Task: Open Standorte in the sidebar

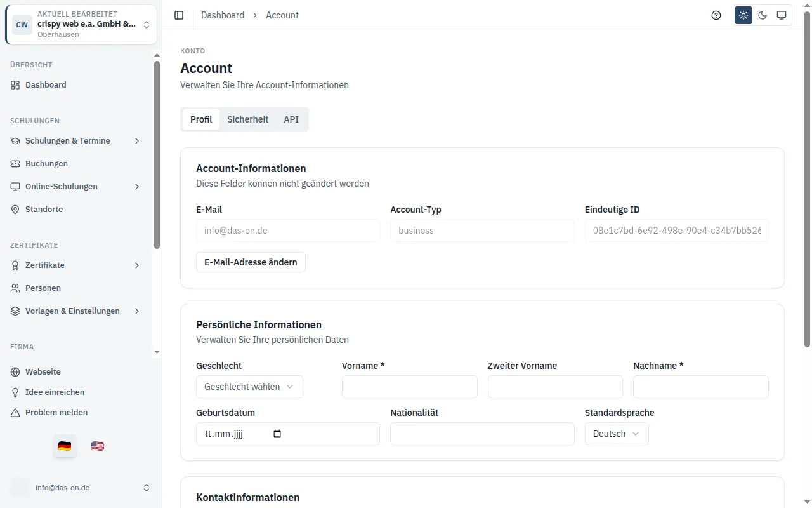Action: [x=76, y=210]
